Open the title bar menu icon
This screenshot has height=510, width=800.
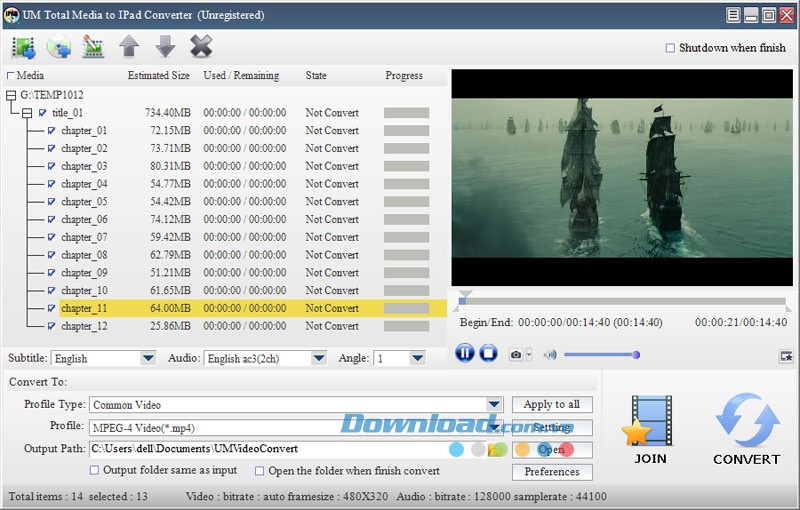click(x=733, y=15)
